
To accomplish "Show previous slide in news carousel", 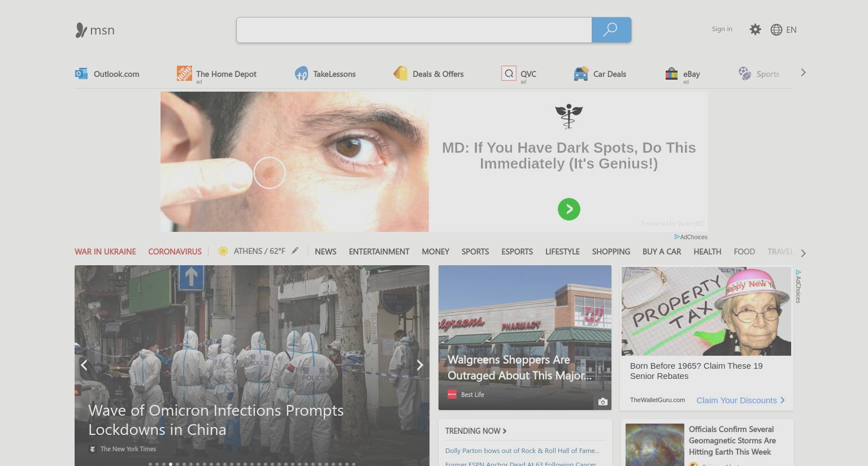I will pos(84,365).
